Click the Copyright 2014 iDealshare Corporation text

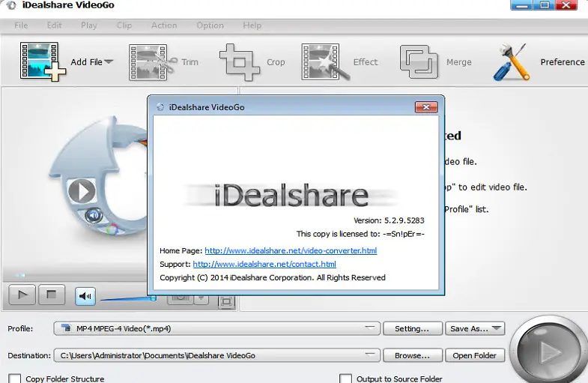coord(273,277)
